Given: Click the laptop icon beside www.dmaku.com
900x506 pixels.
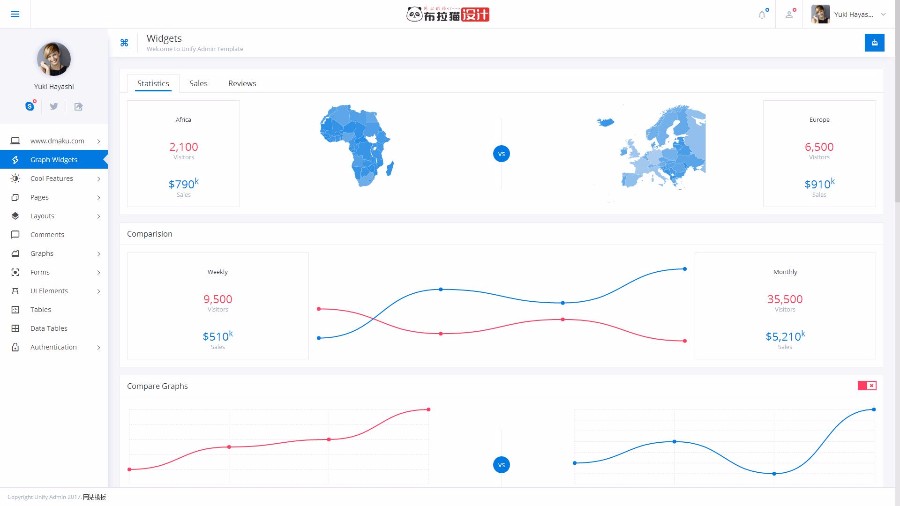Looking at the screenshot, I should [15, 141].
